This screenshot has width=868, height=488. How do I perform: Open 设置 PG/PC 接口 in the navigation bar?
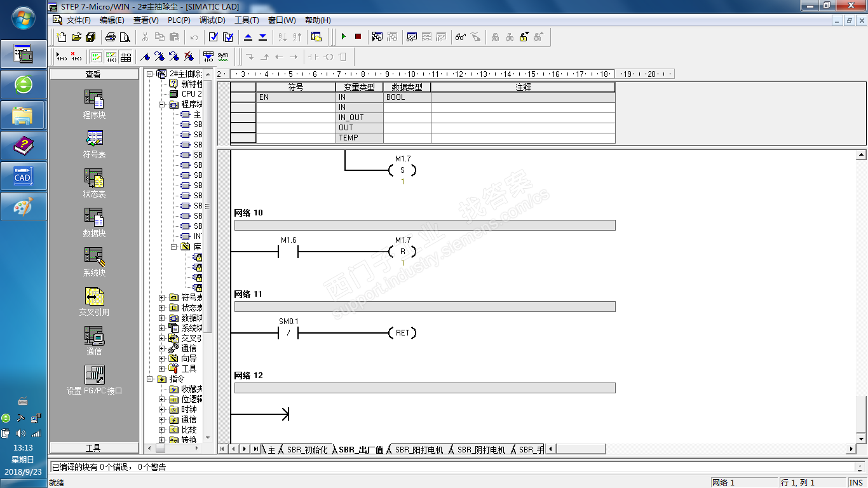pos(94,381)
